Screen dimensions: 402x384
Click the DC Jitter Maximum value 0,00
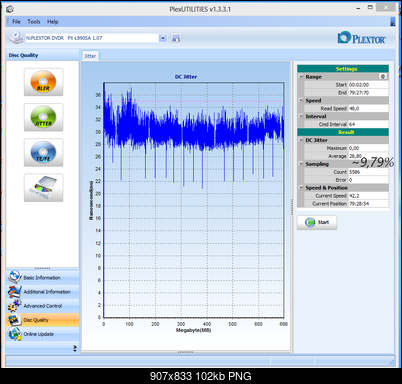pyautogui.click(x=368, y=148)
